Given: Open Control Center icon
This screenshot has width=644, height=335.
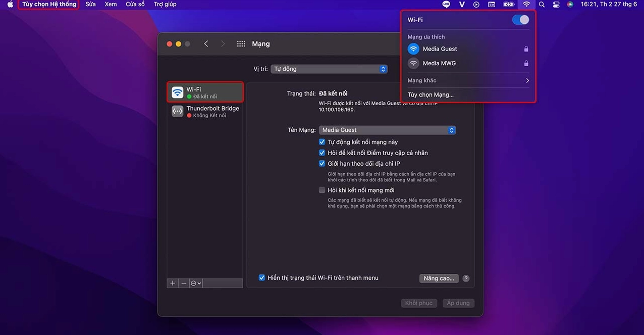Looking at the screenshot, I should [556, 5].
